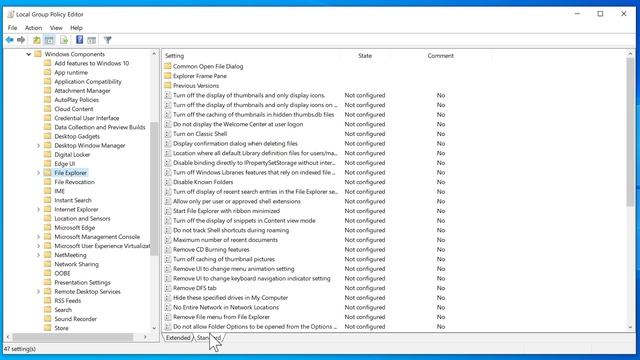Click the RSS Feeds folder icon
The image size is (640, 360).
(47, 300)
